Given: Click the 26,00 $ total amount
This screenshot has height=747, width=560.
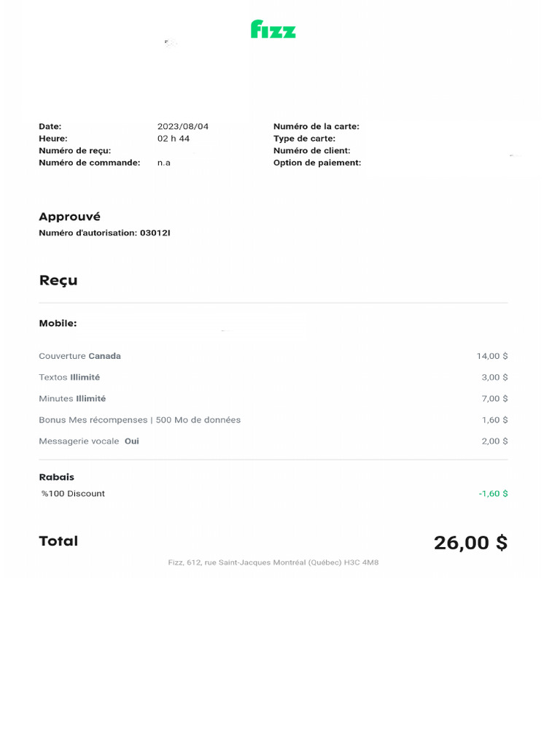Looking at the screenshot, I should pyautogui.click(x=470, y=543).
